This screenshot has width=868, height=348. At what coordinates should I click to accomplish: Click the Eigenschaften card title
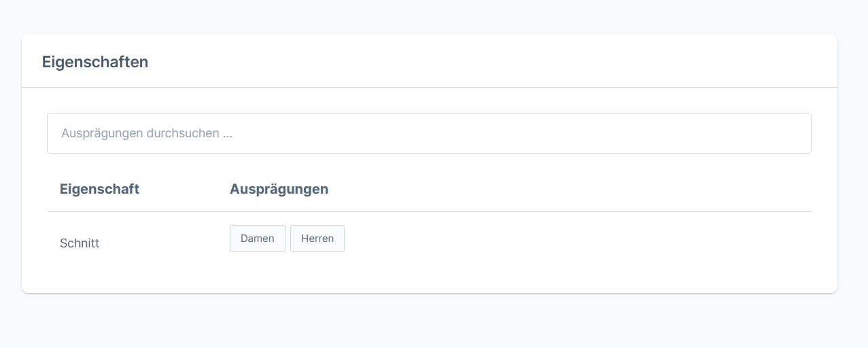(95, 62)
